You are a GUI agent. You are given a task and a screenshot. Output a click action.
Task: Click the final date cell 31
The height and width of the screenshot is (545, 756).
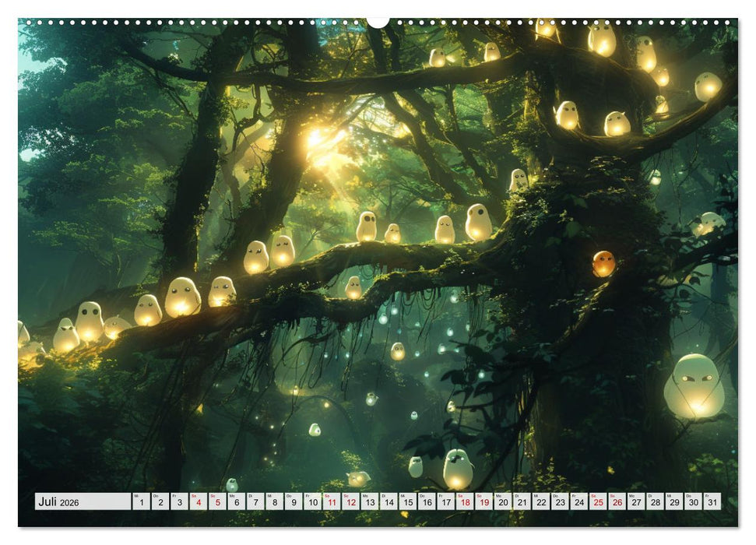[x=712, y=503]
